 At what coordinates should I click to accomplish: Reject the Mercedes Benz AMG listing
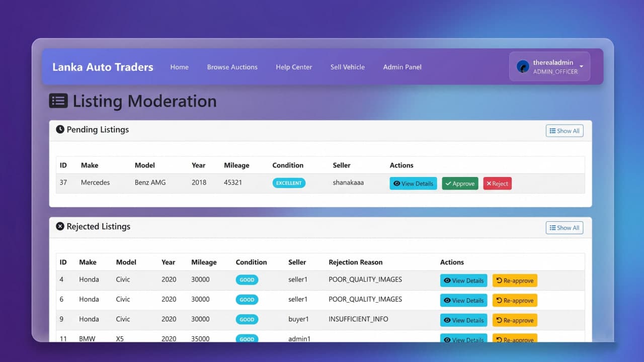pyautogui.click(x=497, y=184)
